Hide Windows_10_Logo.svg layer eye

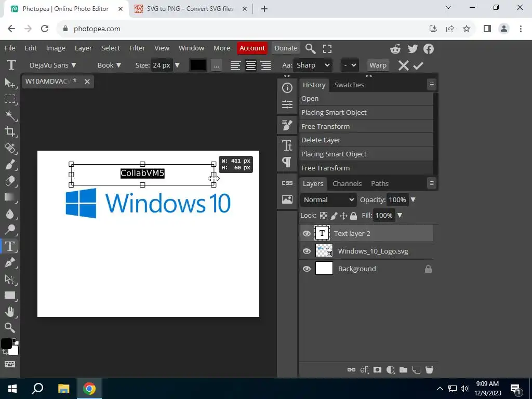tap(307, 251)
